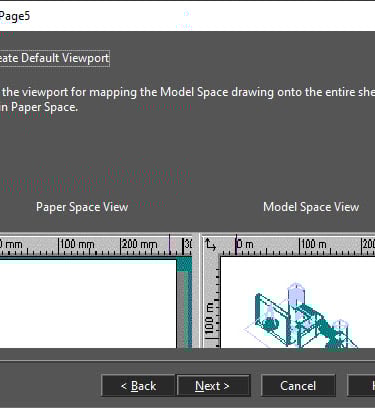375x408 pixels.
Task: Click the Paper Space preview sheet
Action: tap(88, 304)
